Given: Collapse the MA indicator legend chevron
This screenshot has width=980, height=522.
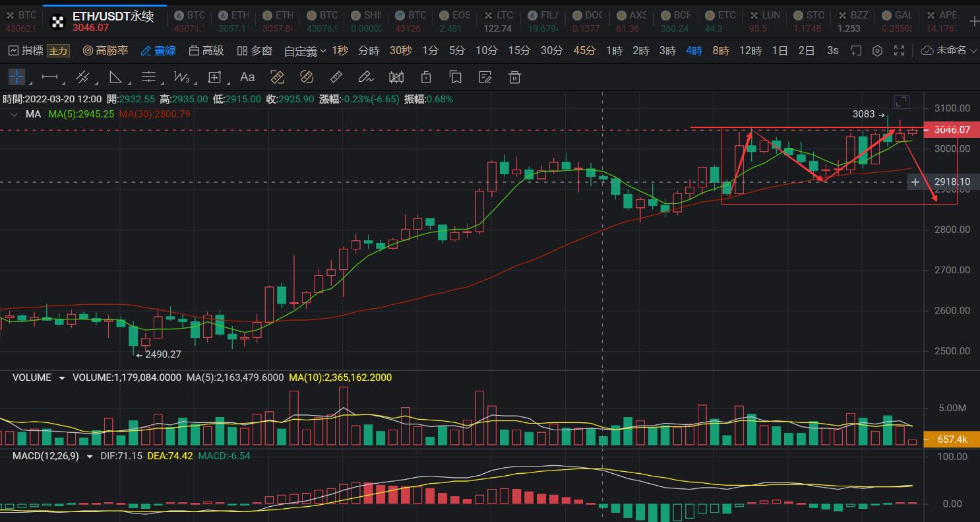Looking at the screenshot, I should click(x=15, y=114).
